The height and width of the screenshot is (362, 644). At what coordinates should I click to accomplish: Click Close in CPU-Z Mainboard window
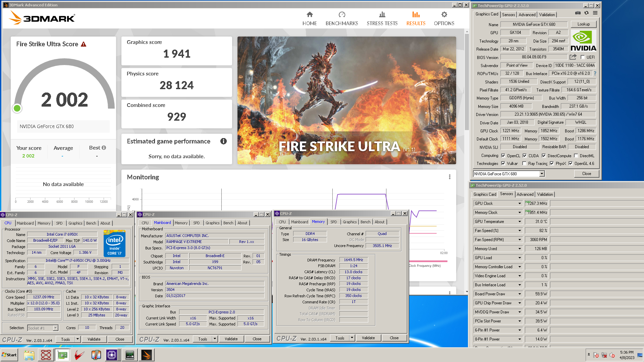coord(257,339)
